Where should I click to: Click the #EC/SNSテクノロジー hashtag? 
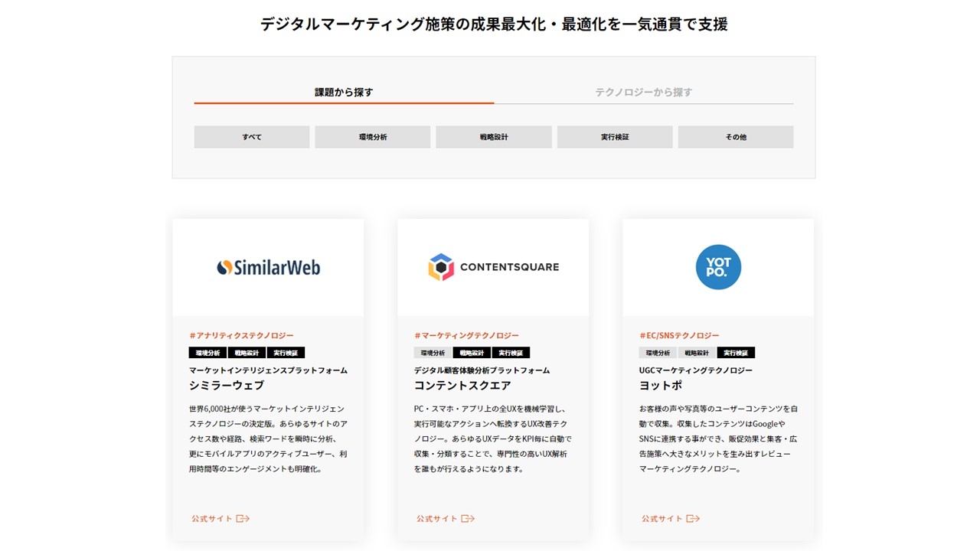(x=679, y=335)
